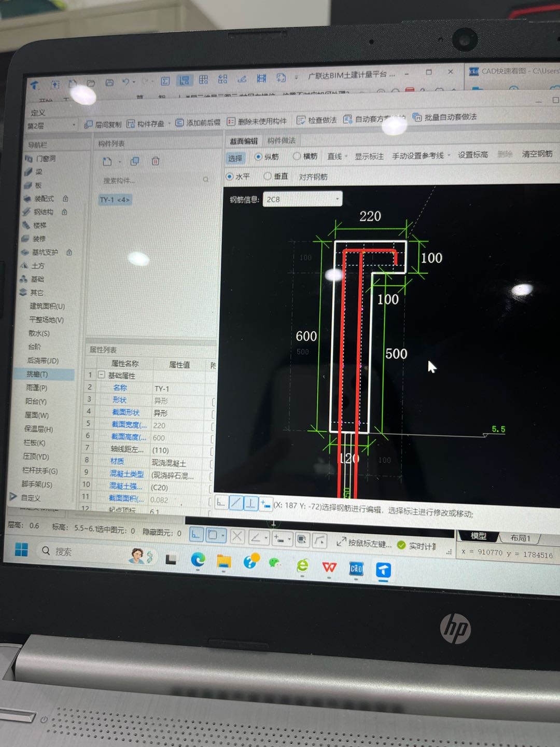Click the table grid icon in quick toolbar
Image resolution: width=560 pixels, height=747 pixels.
(203, 79)
